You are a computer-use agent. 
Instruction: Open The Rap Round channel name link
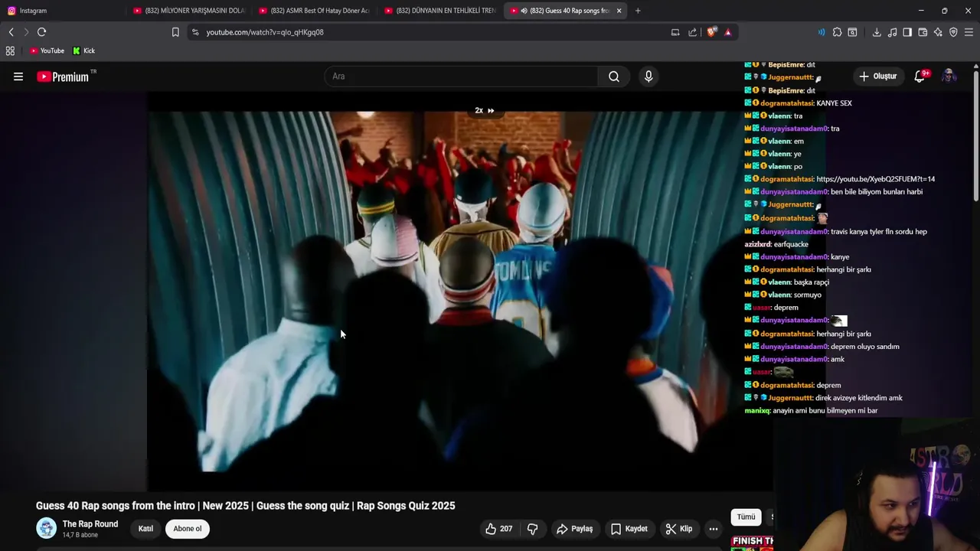pos(90,524)
